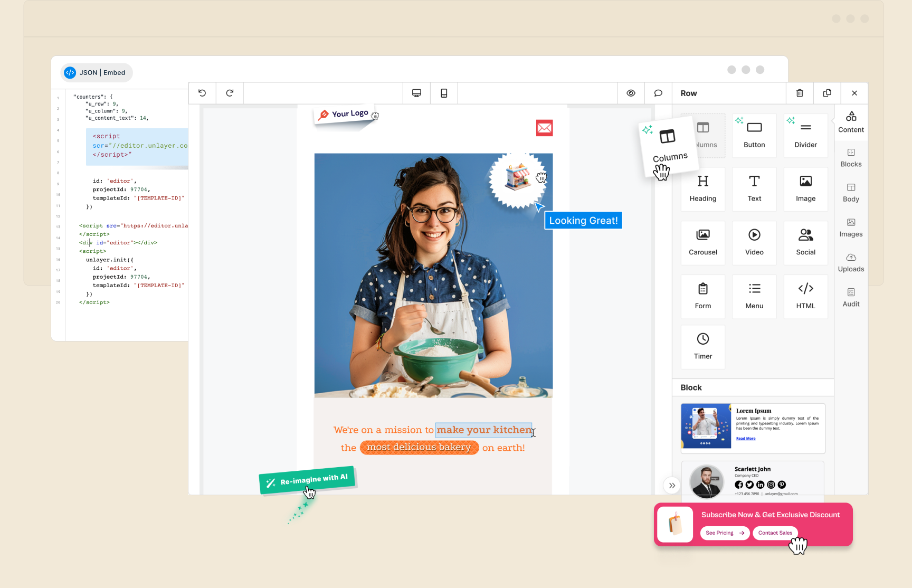Select the Text content tool
This screenshot has width=912, height=588.
pos(754,189)
